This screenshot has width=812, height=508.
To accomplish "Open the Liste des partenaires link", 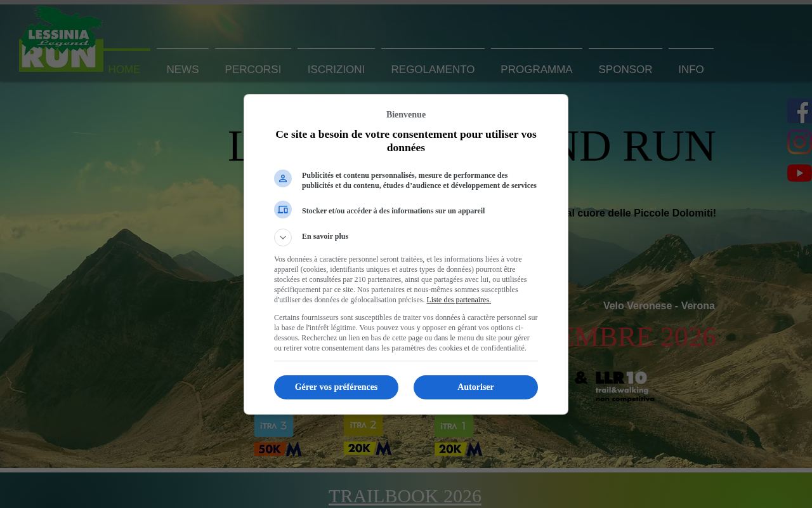I will (x=459, y=300).
